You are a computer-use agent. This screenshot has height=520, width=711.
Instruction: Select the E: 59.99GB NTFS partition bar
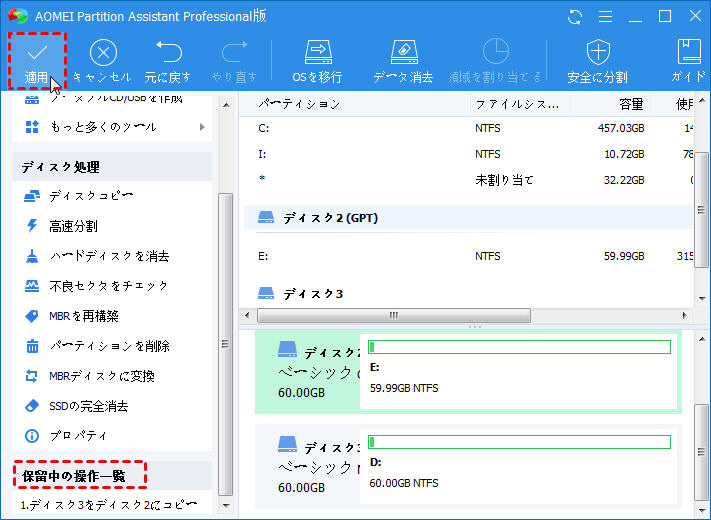coord(519,372)
